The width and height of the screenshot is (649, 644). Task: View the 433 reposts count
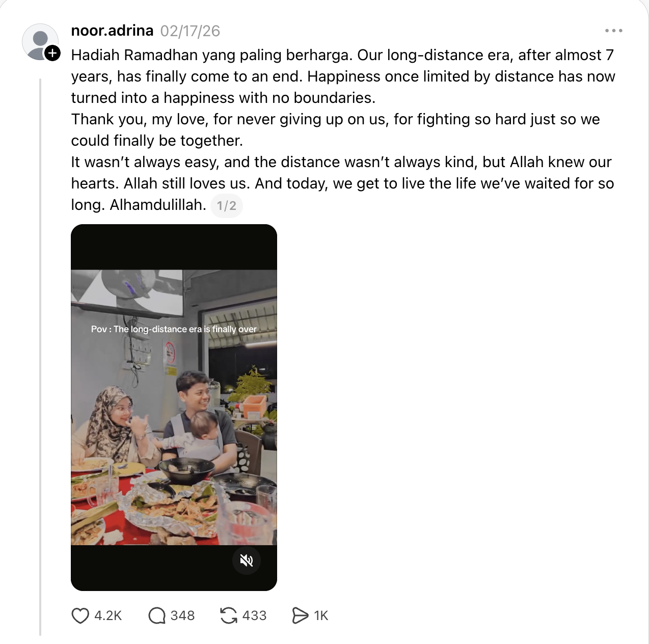click(x=254, y=615)
